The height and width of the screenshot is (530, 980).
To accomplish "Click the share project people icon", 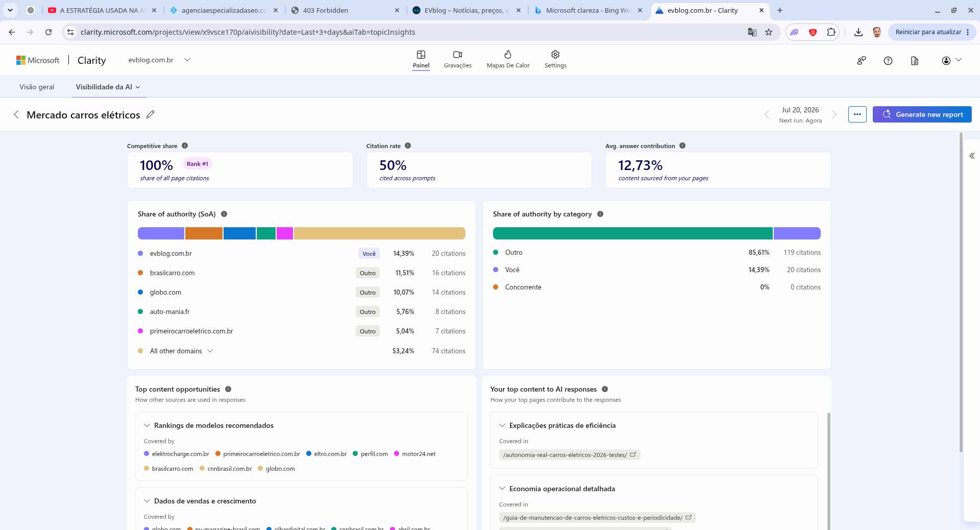I will point(862,61).
